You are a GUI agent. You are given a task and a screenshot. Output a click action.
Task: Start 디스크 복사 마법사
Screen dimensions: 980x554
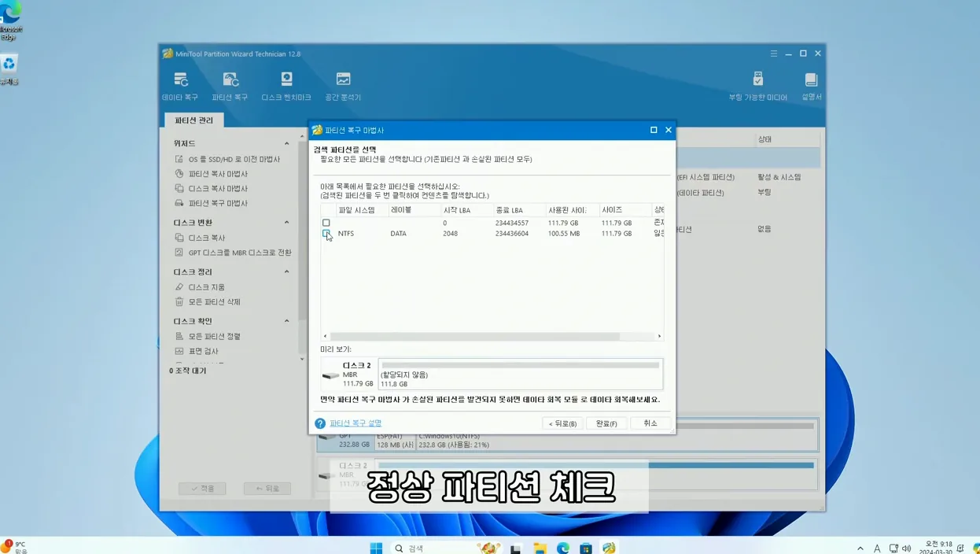[211, 189]
